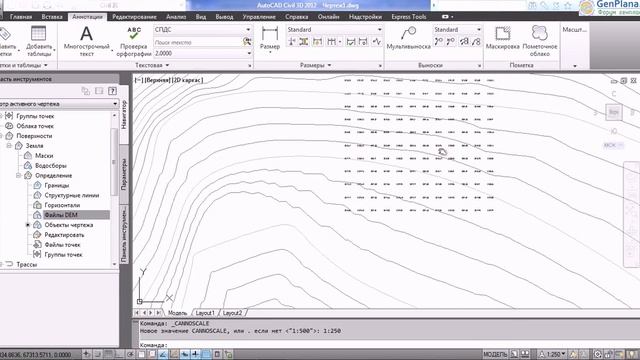Open the multileader style Standard dropdown

(x=478, y=30)
